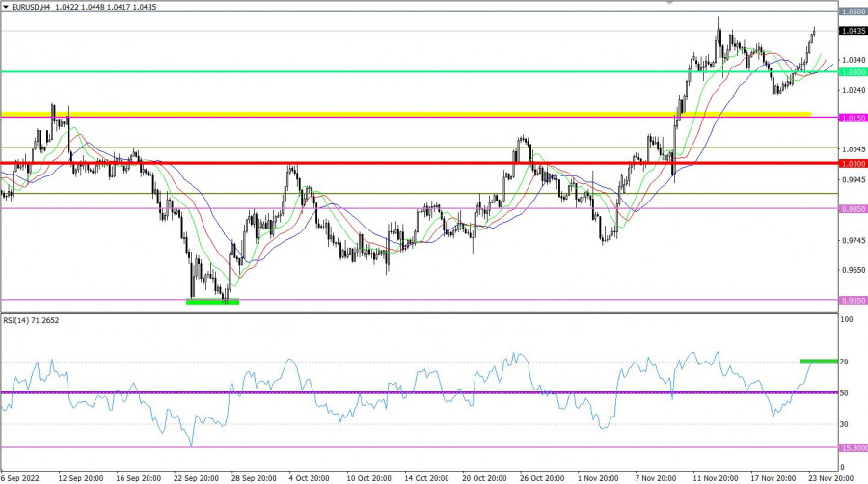Select the thick yellow resistance band

[405, 114]
